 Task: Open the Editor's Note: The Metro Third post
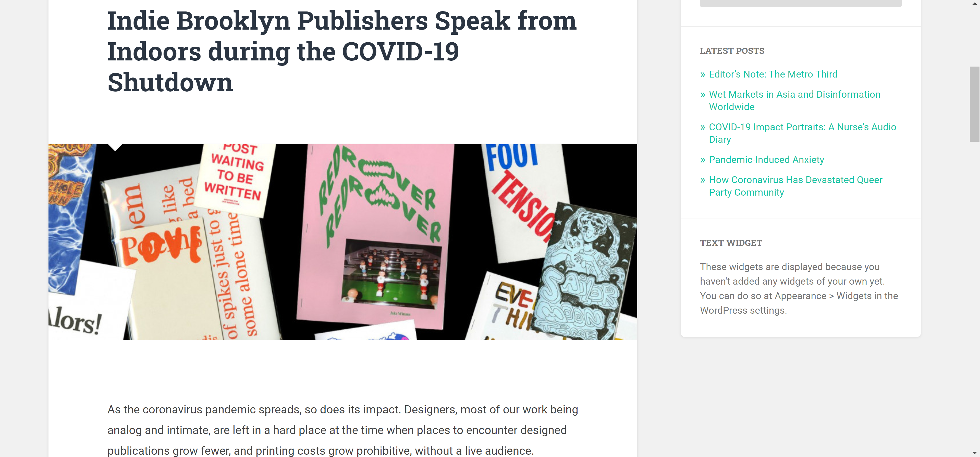(773, 74)
